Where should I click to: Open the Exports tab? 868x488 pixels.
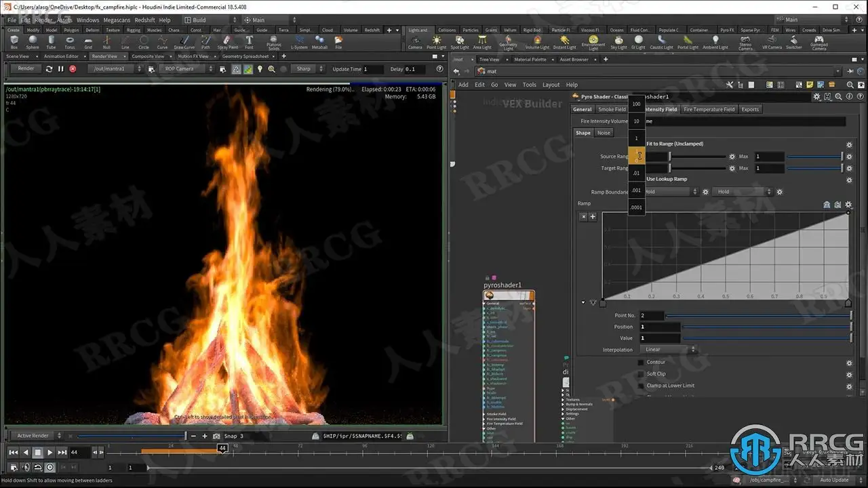pyautogui.click(x=750, y=109)
